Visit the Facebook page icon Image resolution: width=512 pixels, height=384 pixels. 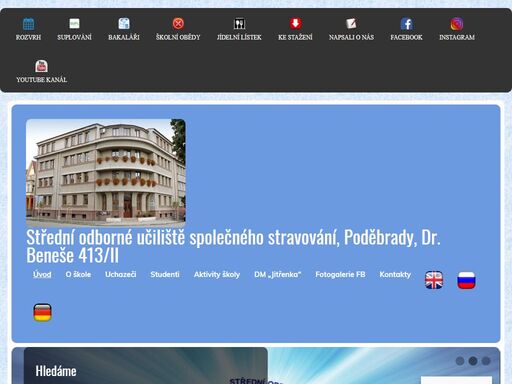point(407,24)
